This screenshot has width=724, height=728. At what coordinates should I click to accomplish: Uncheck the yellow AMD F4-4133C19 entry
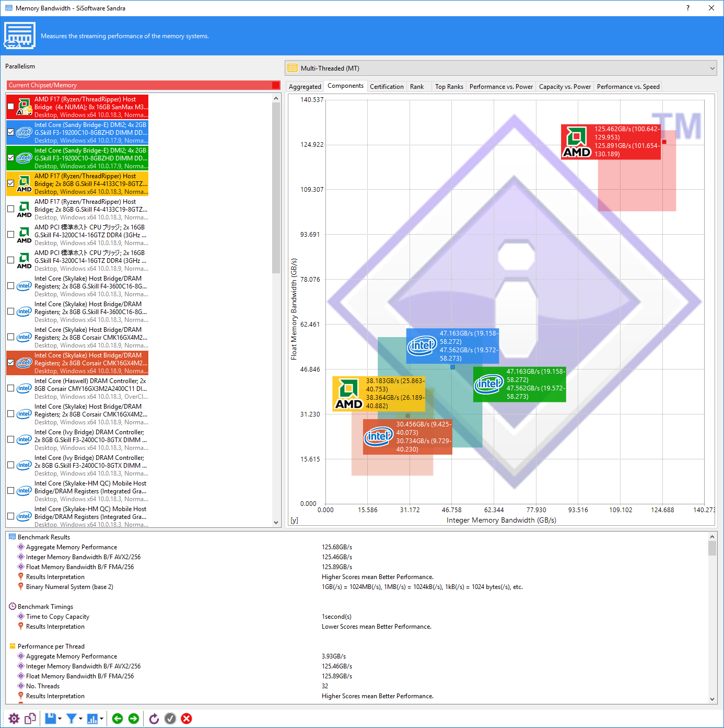tap(11, 183)
